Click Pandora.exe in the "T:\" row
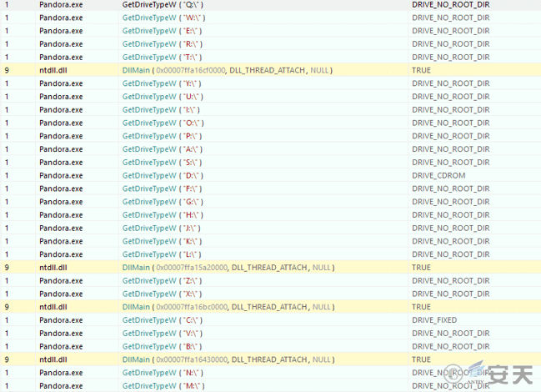541x392 pixels. [61, 58]
